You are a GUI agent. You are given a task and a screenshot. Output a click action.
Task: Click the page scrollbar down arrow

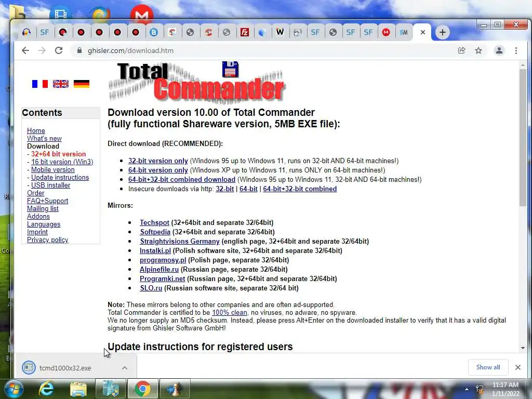(523, 348)
